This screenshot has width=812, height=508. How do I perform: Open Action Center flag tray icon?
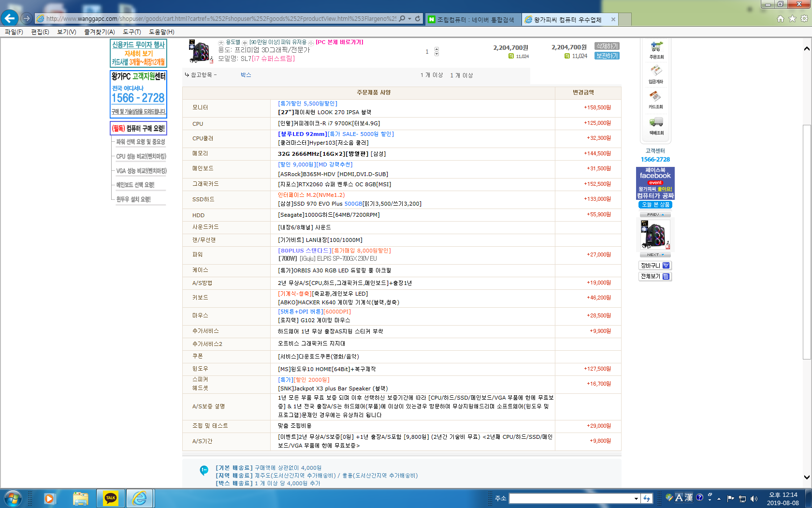point(730,498)
